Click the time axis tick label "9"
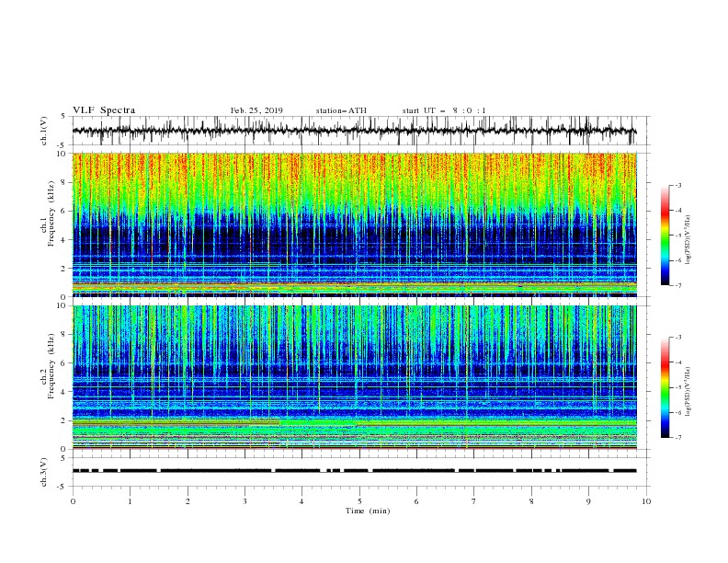This screenshot has width=728, height=563. [x=588, y=501]
